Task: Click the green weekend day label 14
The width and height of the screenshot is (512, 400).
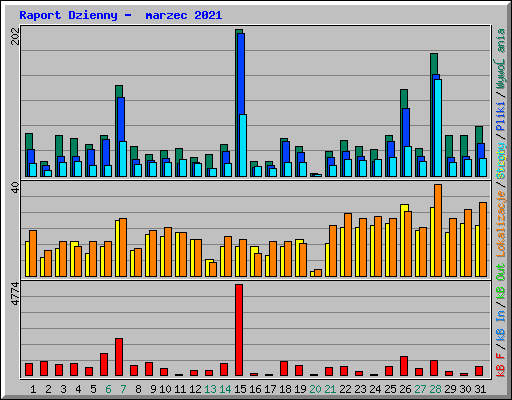Action: click(225, 389)
